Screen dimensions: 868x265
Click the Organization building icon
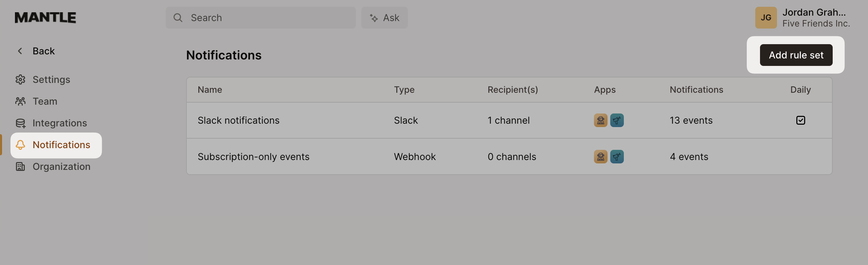pyautogui.click(x=20, y=166)
